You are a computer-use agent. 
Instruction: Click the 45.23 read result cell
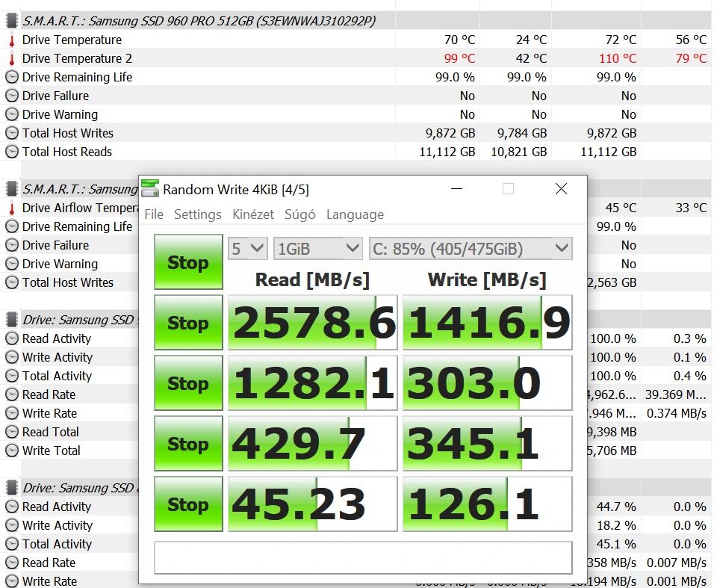[x=313, y=504]
